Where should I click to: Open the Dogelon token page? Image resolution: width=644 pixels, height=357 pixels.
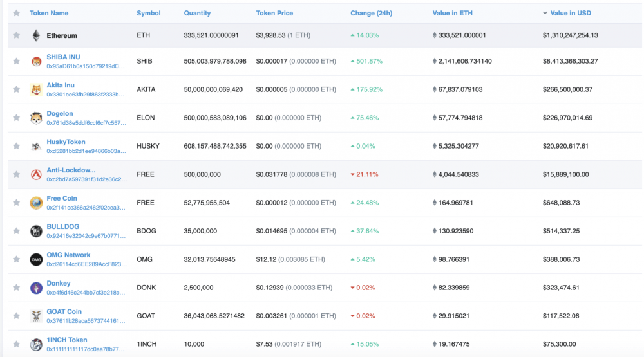[x=59, y=114]
